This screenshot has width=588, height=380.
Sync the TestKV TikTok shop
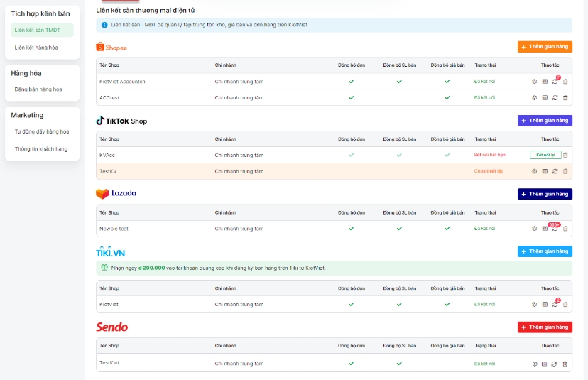coord(555,171)
